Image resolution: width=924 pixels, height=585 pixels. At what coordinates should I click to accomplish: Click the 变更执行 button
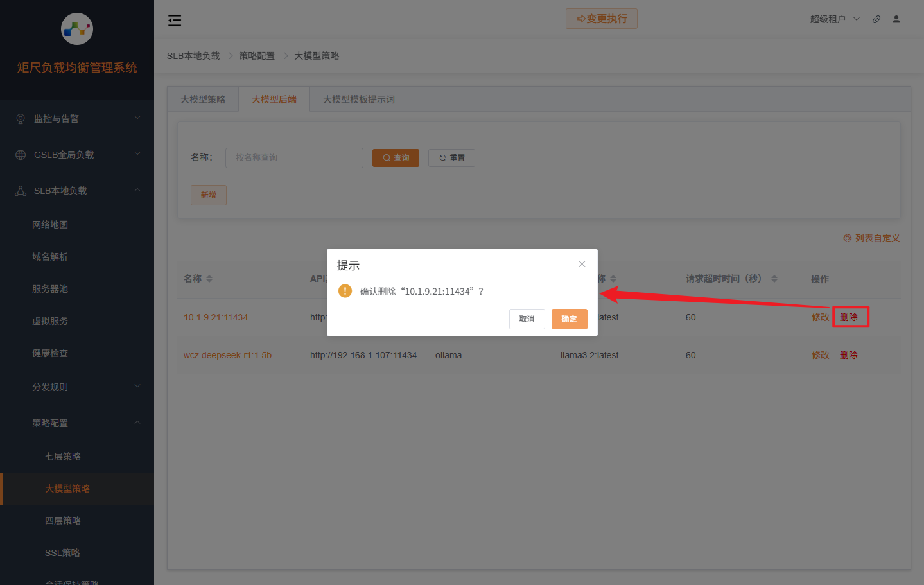click(601, 19)
